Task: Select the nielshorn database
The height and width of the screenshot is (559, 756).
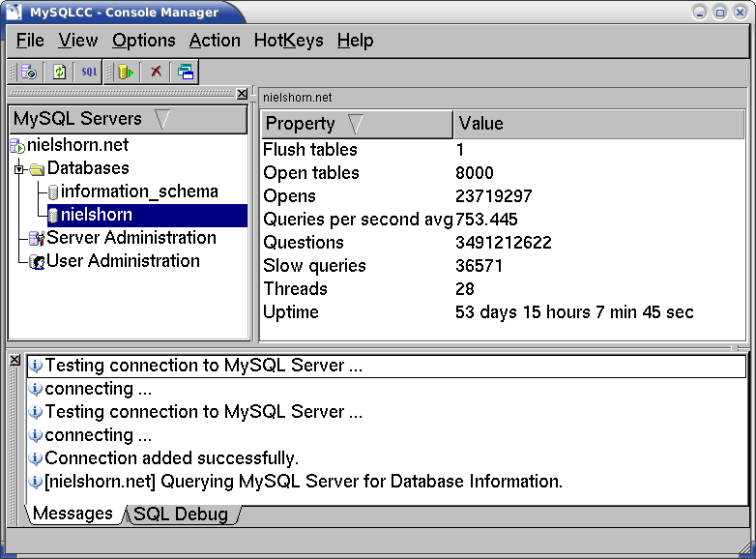Action: tap(147, 215)
